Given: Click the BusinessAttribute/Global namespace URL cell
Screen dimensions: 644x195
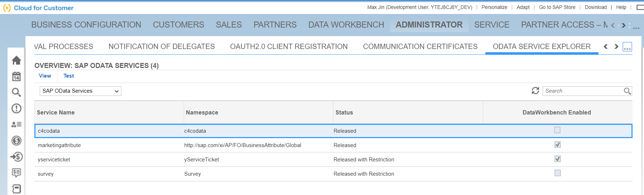Looking at the screenshot, I should pyautogui.click(x=242, y=145).
